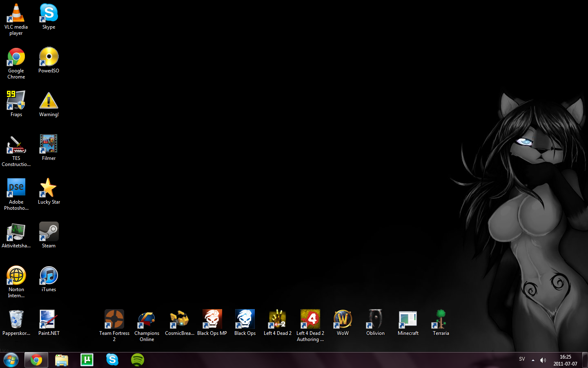Open the Windows Start menu
The height and width of the screenshot is (368, 588).
[11, 360]
